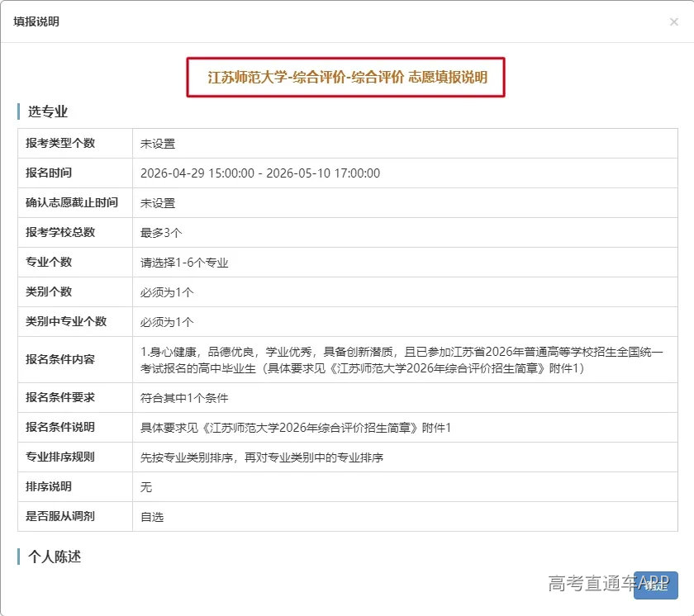This screenshot has width=694, height=616.
Task: Click 未设置 value beside 确认志愿截止时间
Action: pos(158,203)
